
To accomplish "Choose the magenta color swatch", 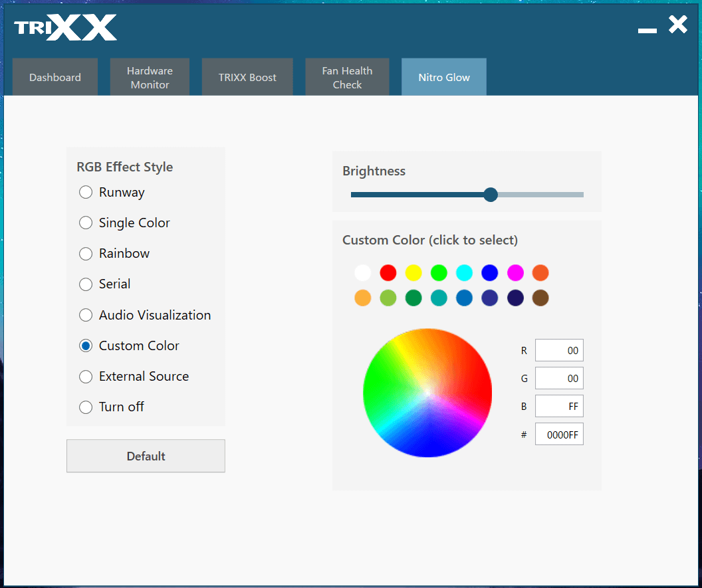I will point(515,272).
